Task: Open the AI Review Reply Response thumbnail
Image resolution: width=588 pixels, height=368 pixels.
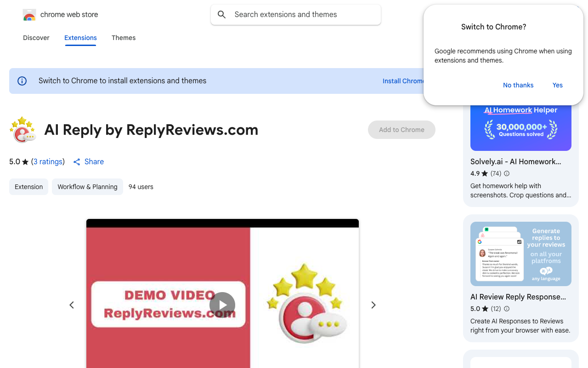Action: (521, 254)
